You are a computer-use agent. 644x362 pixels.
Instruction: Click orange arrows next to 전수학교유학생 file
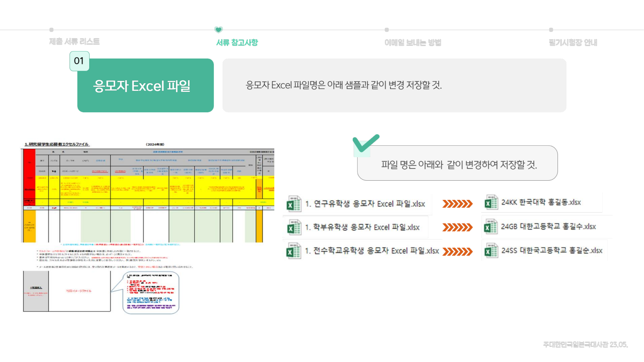(x=457, y=252)
